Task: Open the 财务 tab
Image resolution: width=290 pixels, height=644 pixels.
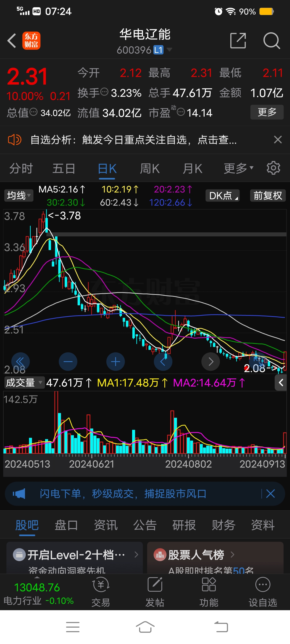Action: [x=223, y=525]
